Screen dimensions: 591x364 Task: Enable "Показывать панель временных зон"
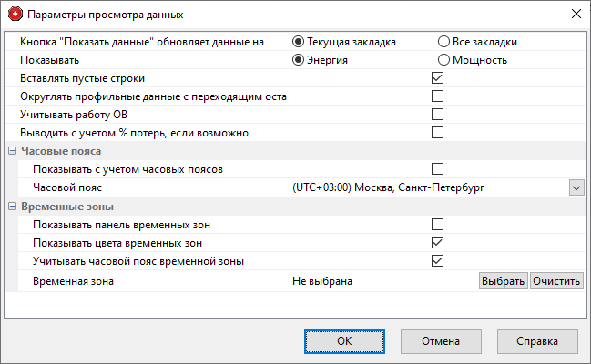pyautogui.click(x=437, y=225)
